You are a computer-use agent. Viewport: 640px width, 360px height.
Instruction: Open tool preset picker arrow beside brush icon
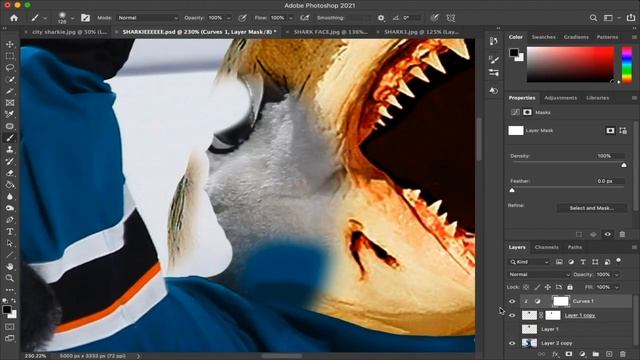45,18
